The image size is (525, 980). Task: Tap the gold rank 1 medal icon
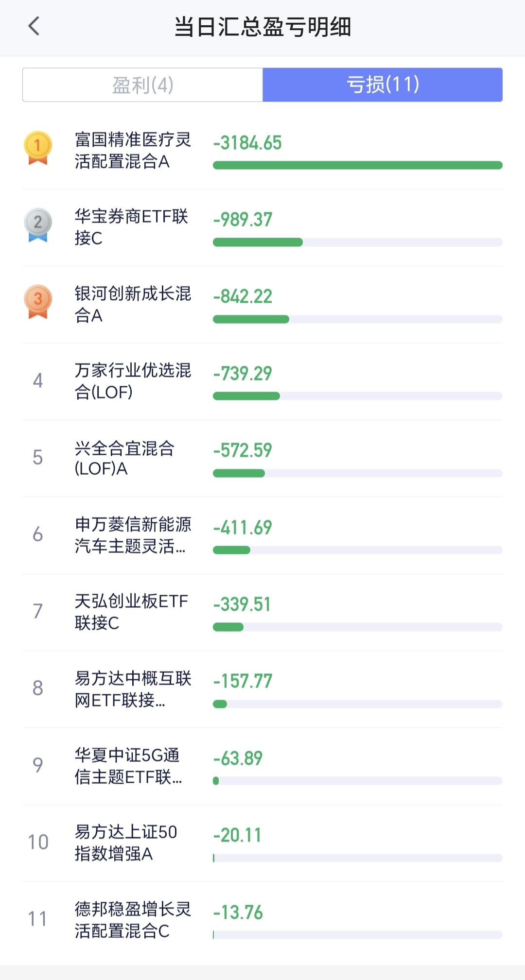[x=38, y=148]
